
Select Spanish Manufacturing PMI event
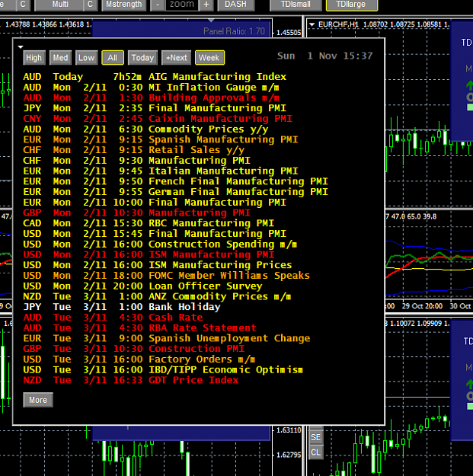(161, 139)
